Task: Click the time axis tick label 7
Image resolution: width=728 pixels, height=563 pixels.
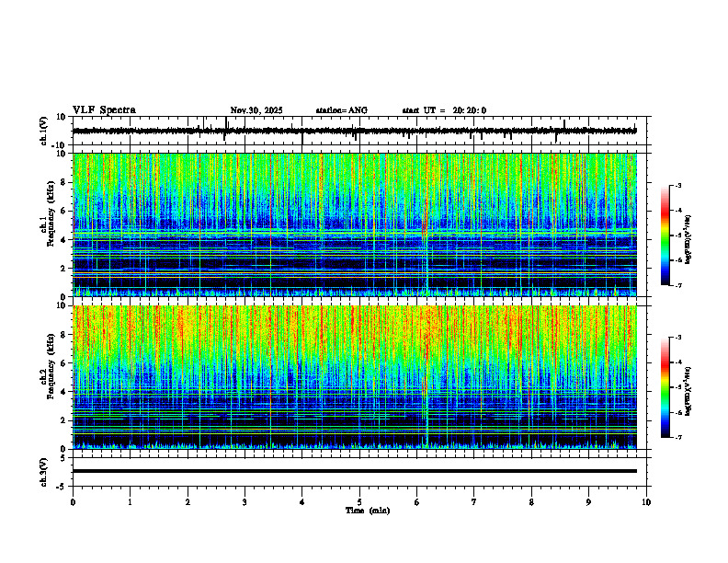Action: [474, 502]
